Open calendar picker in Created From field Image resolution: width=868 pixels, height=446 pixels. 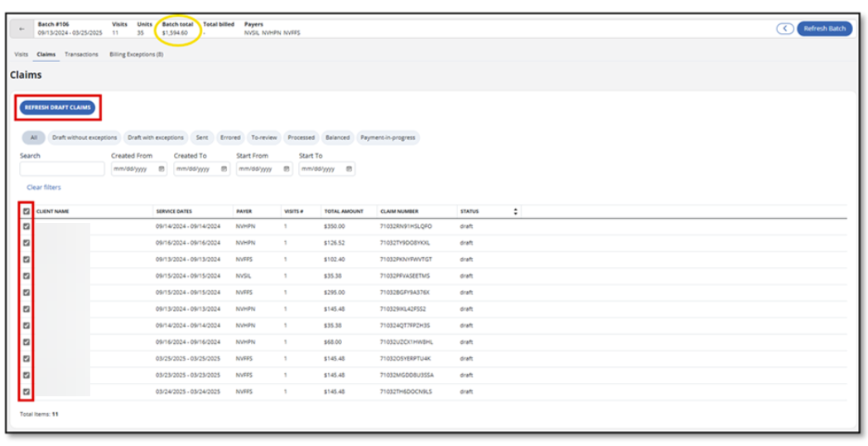coord(162,169)
